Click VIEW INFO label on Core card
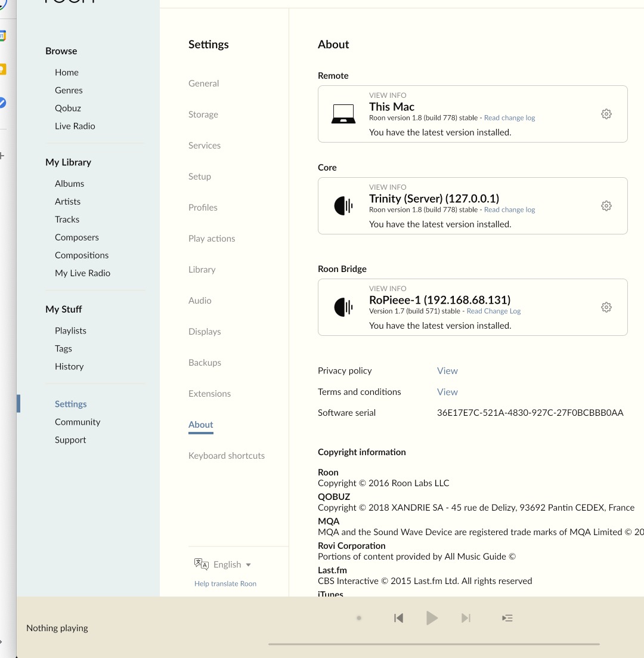Screen dimensions: 644x658 (388, 187)
